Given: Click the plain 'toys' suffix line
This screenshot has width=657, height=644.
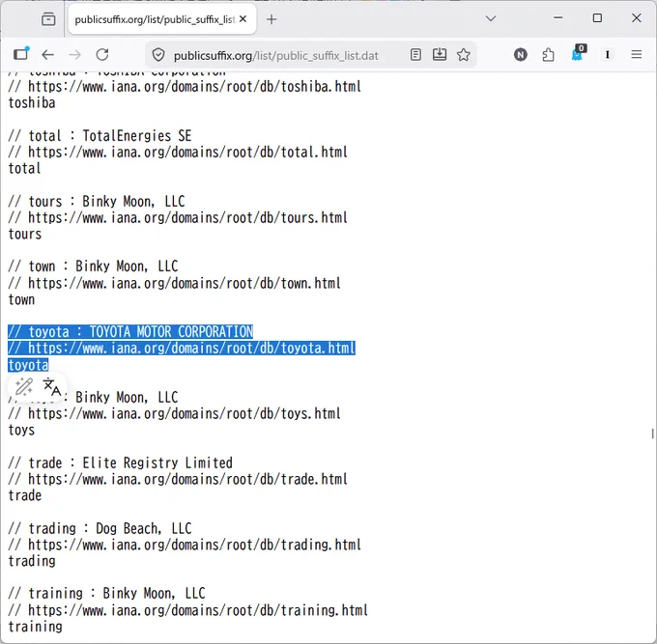Looking at the screenshot, I should (21, 430).
